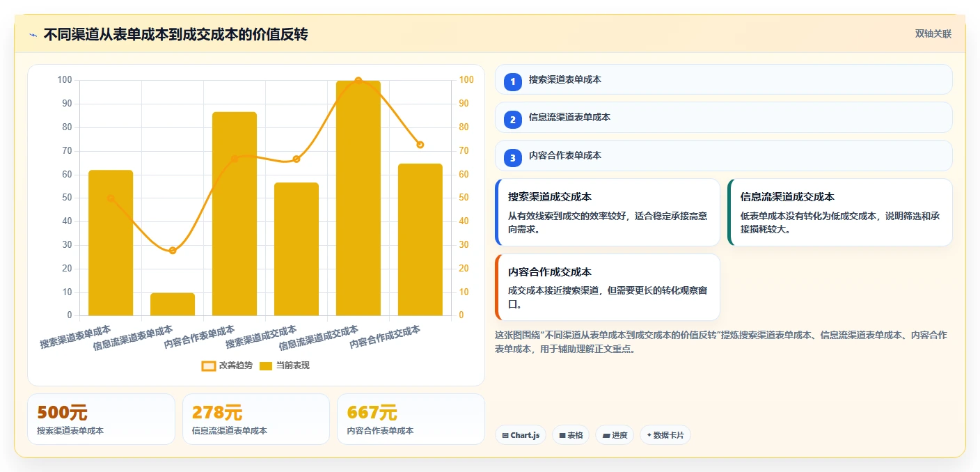Open the 信息流渠道成交成本 card

840,212
